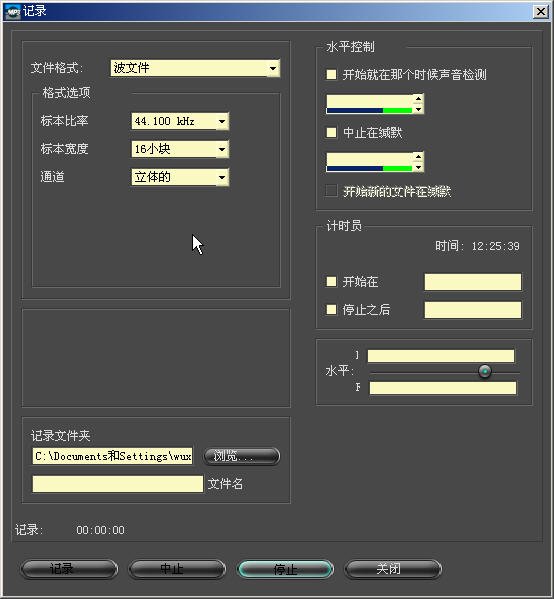Click the 记录文件夹 path field

click(112, 456)
